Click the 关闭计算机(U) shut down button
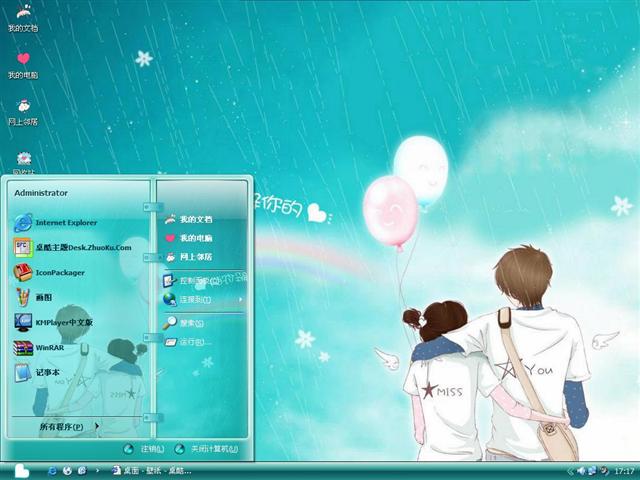The image size is (640, 480). click(207, 449)
